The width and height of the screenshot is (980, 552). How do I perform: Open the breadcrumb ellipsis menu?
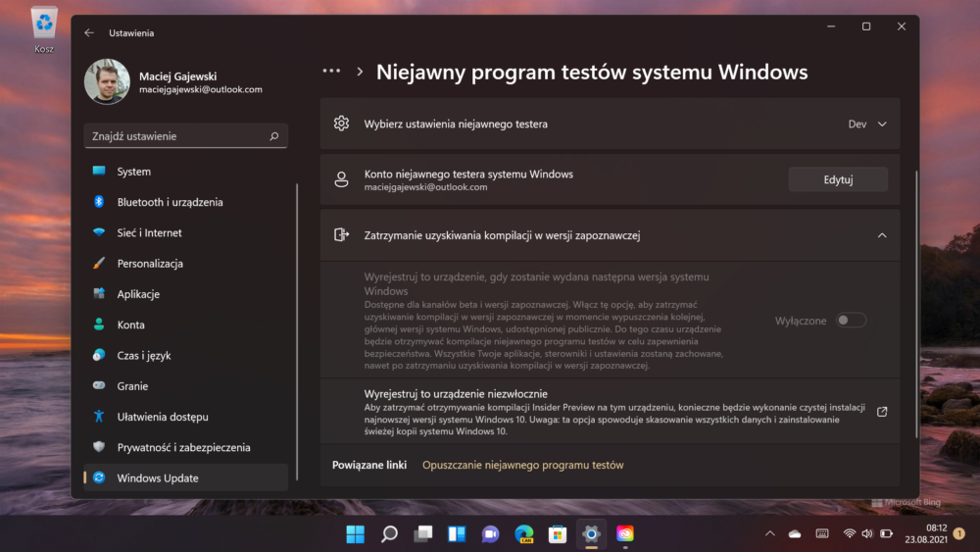pyautogui.click(x=331, y=72)
